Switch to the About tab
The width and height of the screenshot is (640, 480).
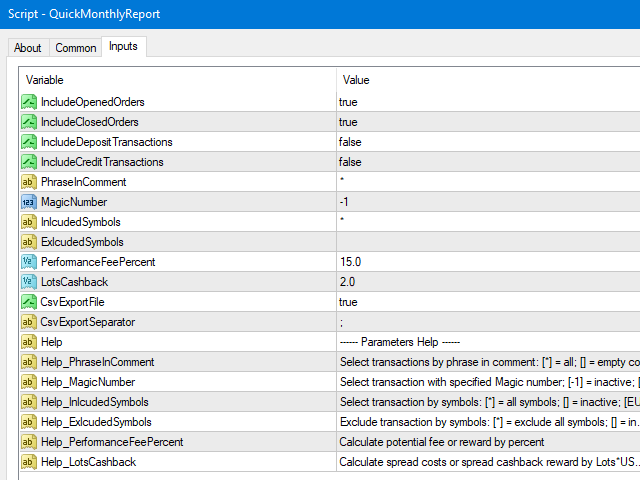(x=28, y=48)
